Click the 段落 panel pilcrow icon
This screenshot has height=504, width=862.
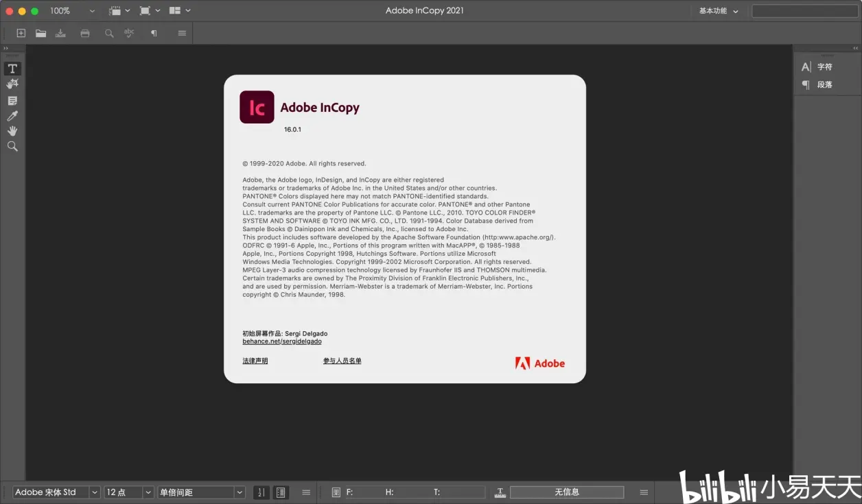click(x=806, y=84)
